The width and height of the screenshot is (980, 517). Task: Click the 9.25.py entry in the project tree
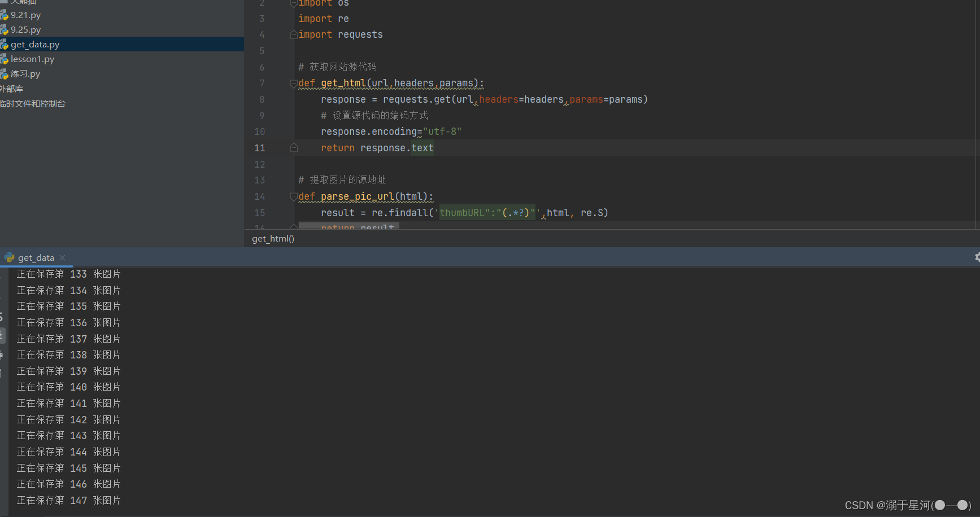click(26, 29)
